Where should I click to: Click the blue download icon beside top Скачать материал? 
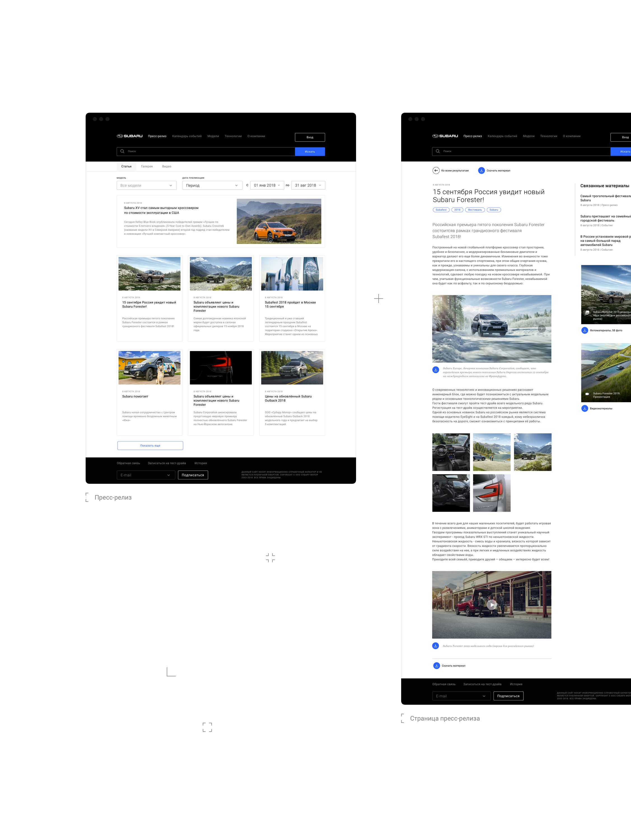pos(481,171)
